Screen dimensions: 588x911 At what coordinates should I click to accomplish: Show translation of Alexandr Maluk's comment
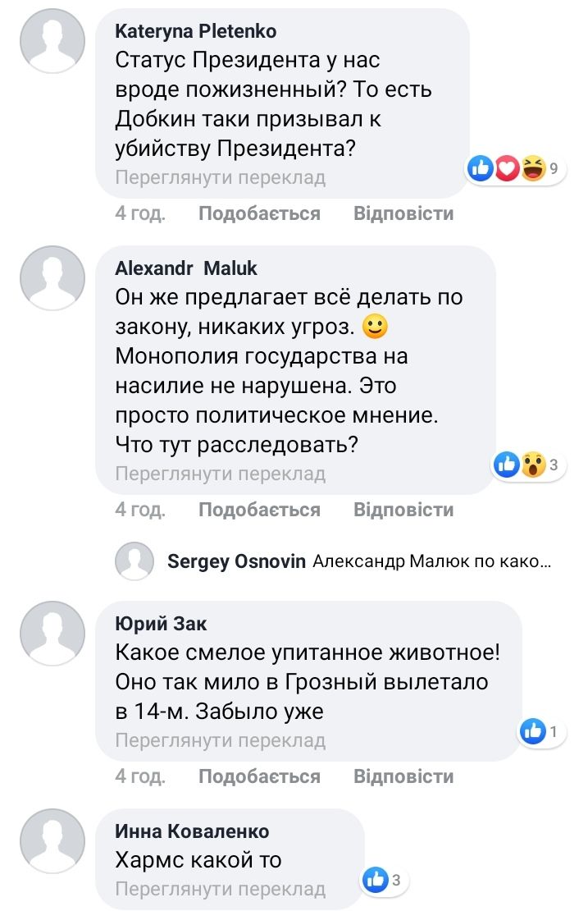point(221,474)
